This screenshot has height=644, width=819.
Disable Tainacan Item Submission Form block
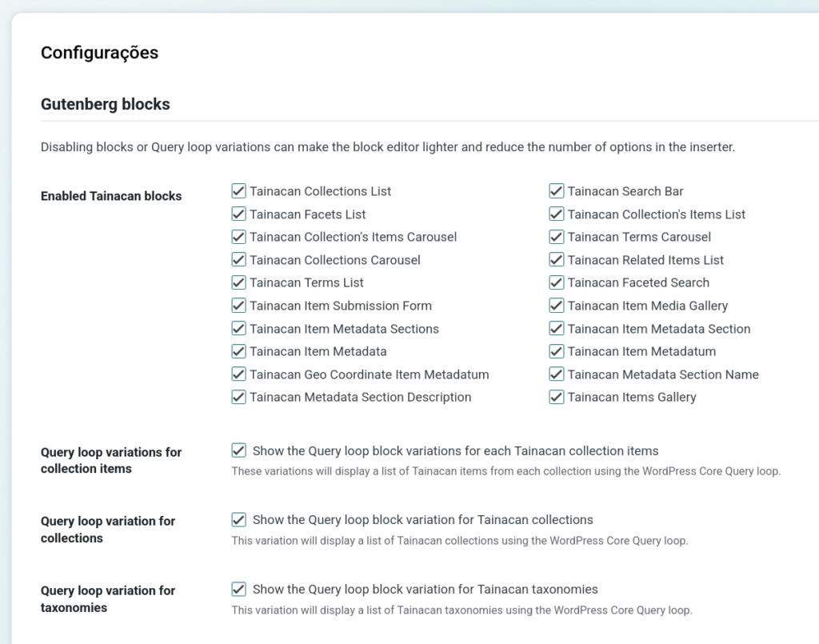[x=238, y=306]
